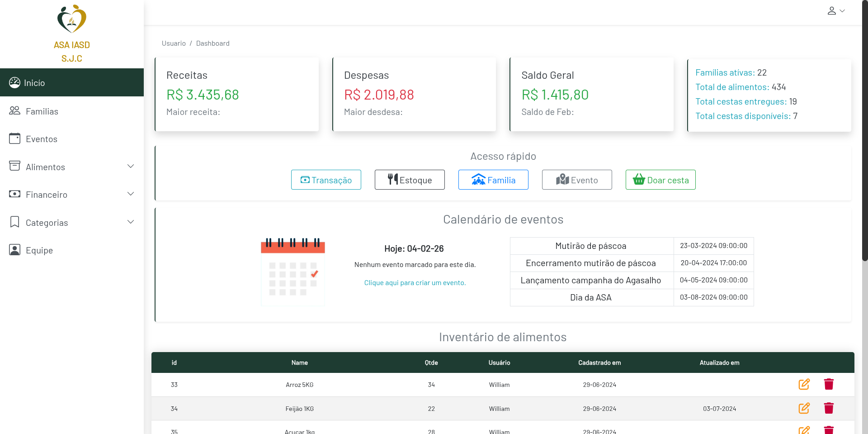Expand the Financeiro sidebar section
Screen dimensions: 868x434
(72, 195)
